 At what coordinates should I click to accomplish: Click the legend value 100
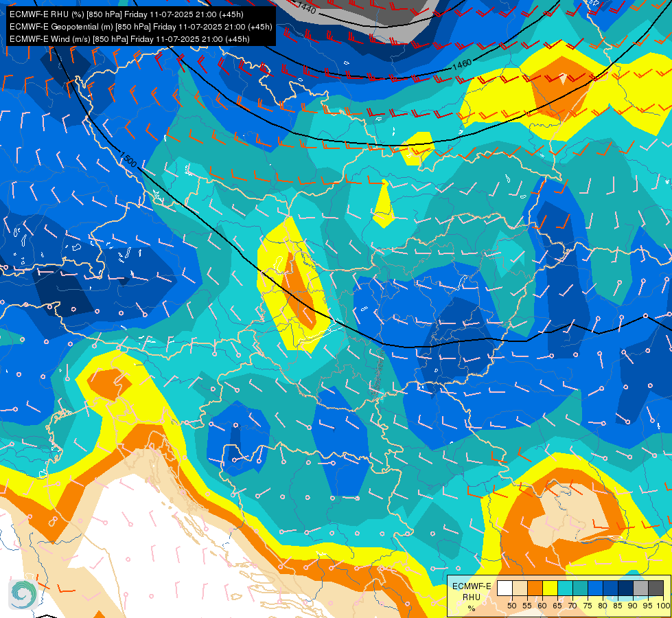point(664,606)
